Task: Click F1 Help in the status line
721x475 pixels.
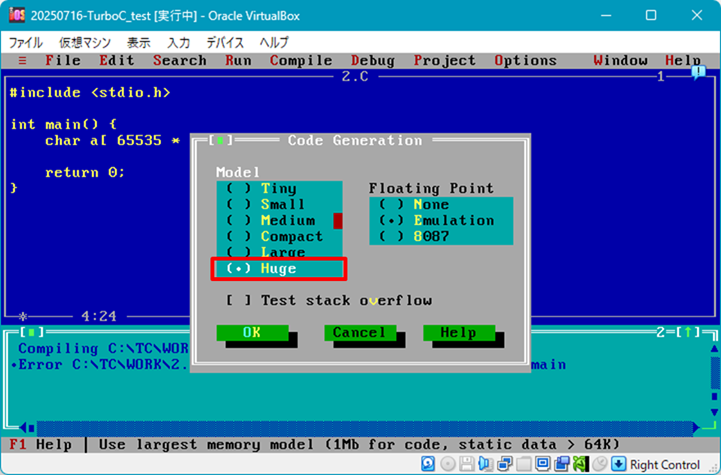Action: click(40, 445)
